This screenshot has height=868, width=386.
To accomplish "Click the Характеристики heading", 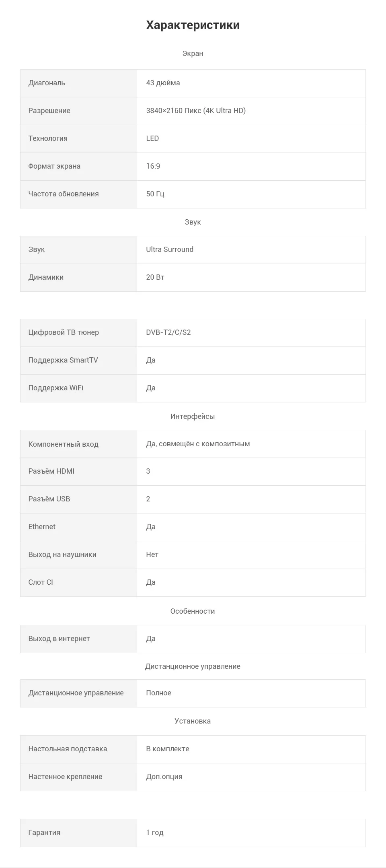I will pos(193,25).
